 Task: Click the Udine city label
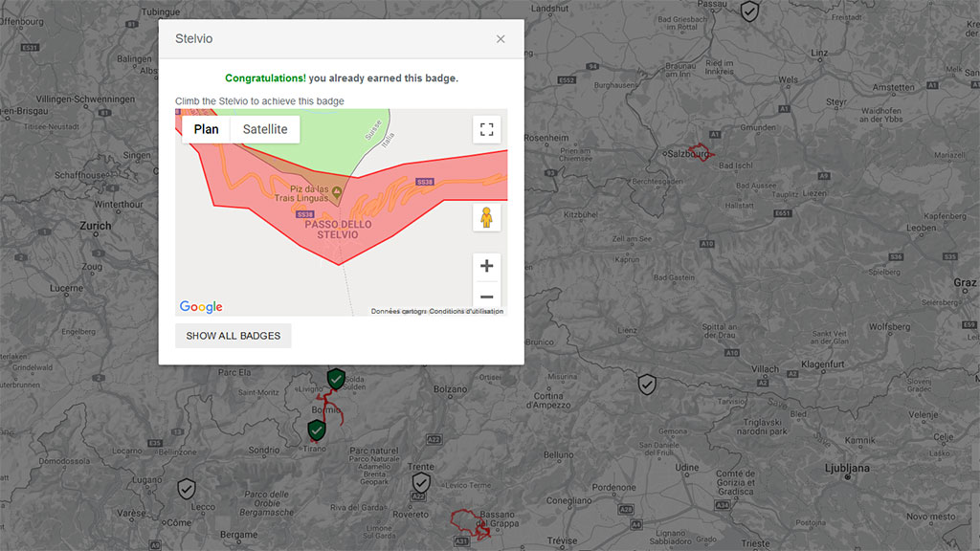point(687,467)
